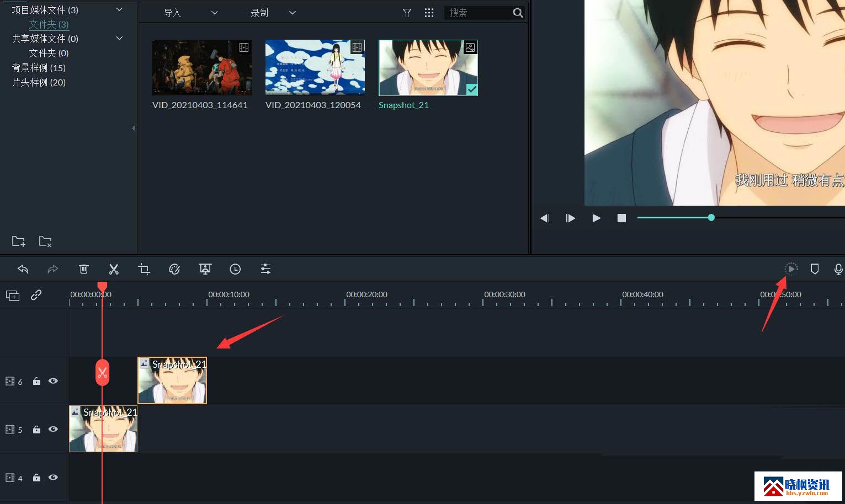This screenshot has height=504, width=845.
Task: Collapse the left panel with small arrow
Action: [x=134, y=128]
